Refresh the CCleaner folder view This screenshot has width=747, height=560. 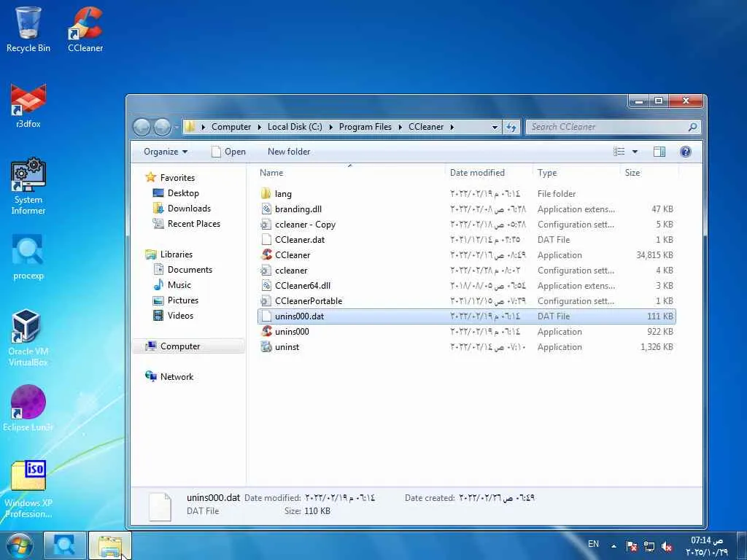511,127
